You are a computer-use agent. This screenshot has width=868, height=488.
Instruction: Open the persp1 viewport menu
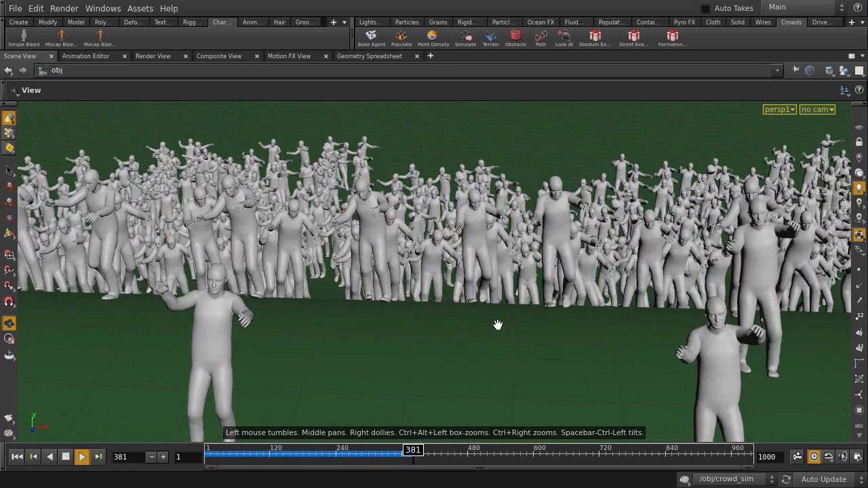tap(778, 109)
